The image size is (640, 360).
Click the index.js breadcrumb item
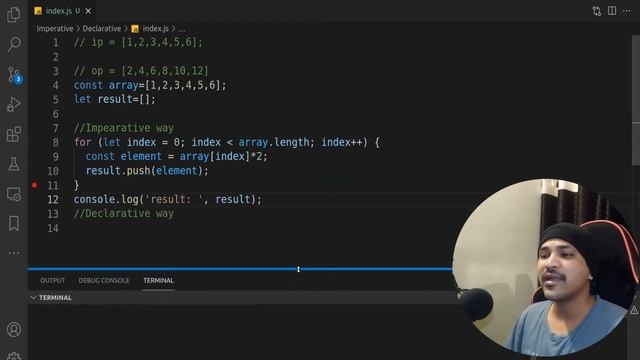point(150,29)
